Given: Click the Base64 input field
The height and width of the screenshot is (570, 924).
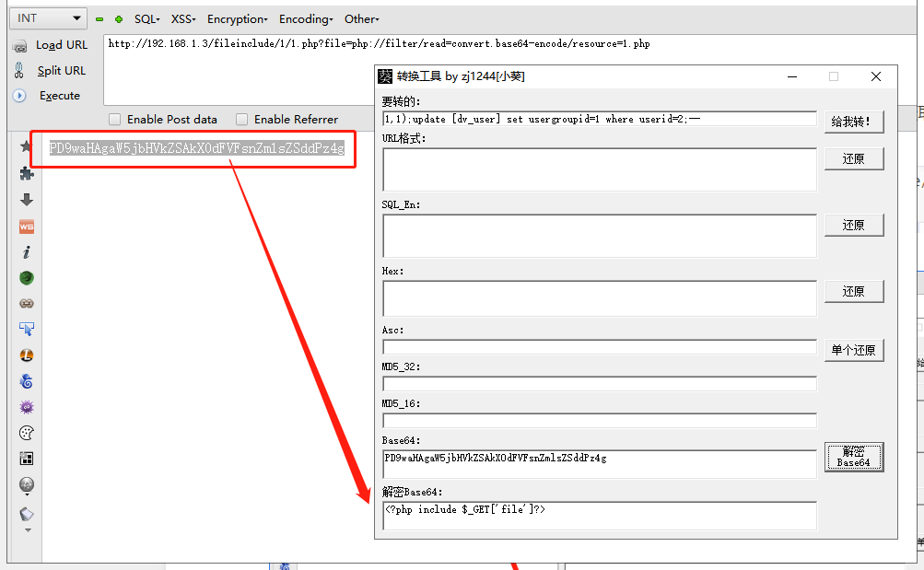Looking at the screenshot, I should pos(600,464).
